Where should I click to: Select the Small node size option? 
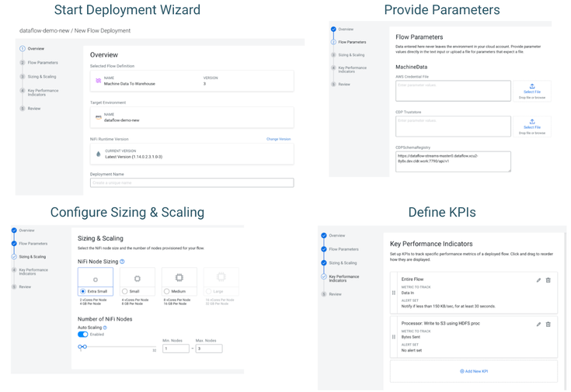[125, 291]
